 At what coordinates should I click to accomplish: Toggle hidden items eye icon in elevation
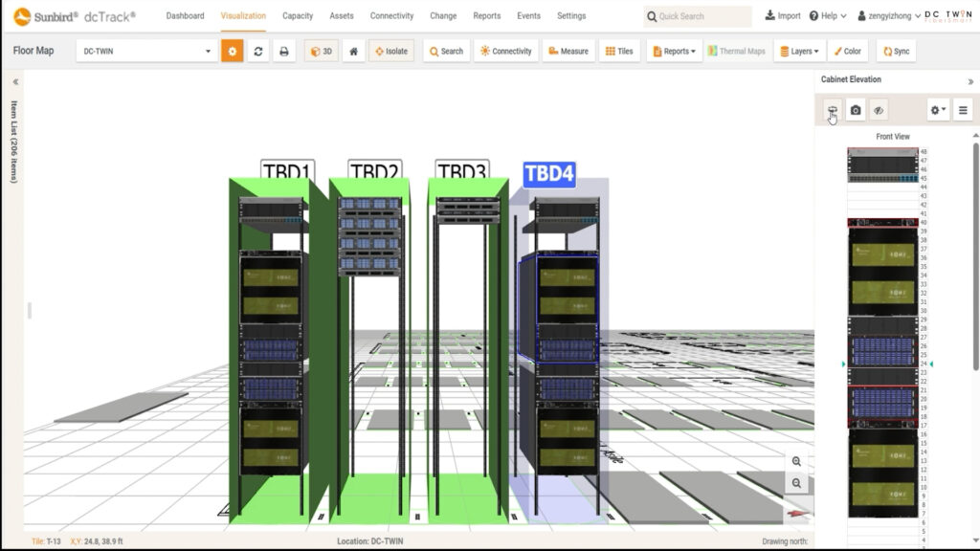click(879, 110)
